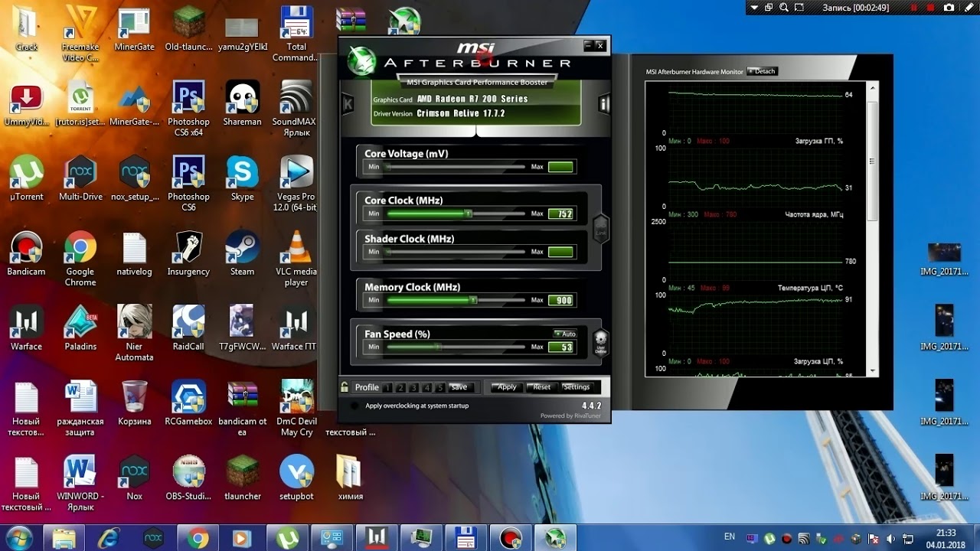Click the µTorrent taskbar icon
The width and height of the screenshot is (980, 551).
tap(288, 538)
